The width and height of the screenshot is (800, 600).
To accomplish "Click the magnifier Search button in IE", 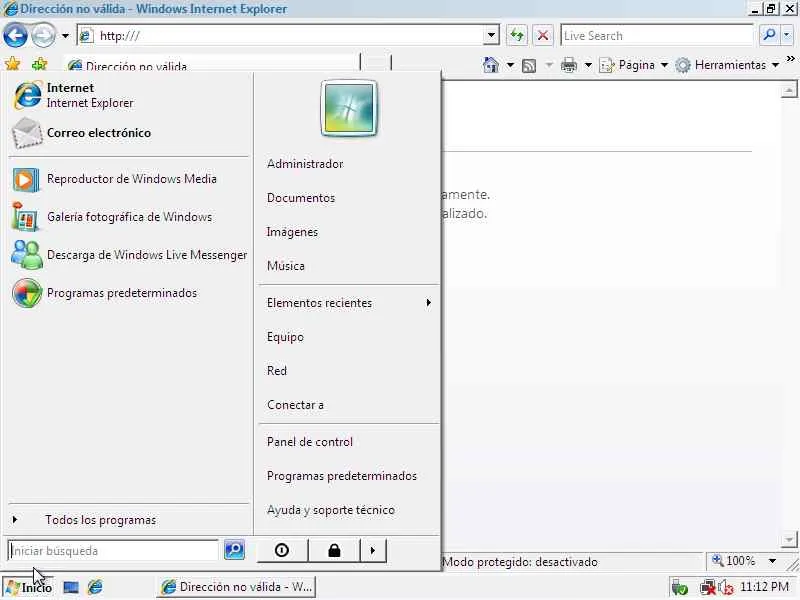I will (769, 35).
